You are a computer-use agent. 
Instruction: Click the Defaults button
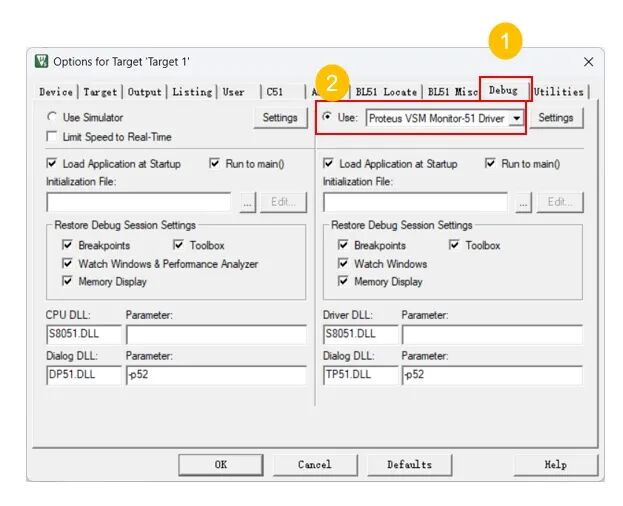pyautogui.click(x=409, y=465)
